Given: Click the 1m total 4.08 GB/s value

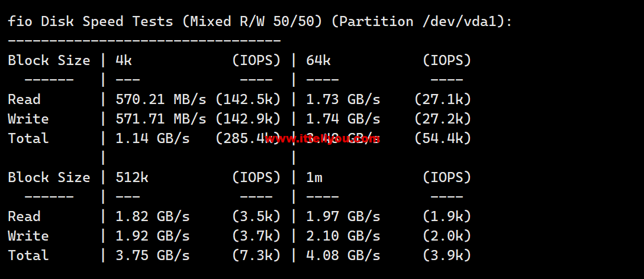Looking at the screenshot, I should (343, 255).
